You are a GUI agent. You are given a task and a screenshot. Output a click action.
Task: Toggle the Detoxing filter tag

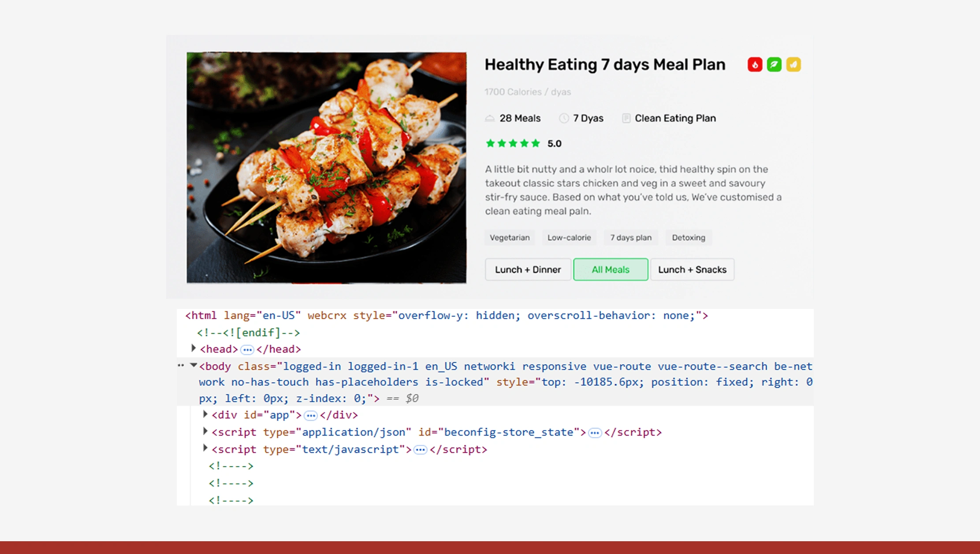[688, 238]
